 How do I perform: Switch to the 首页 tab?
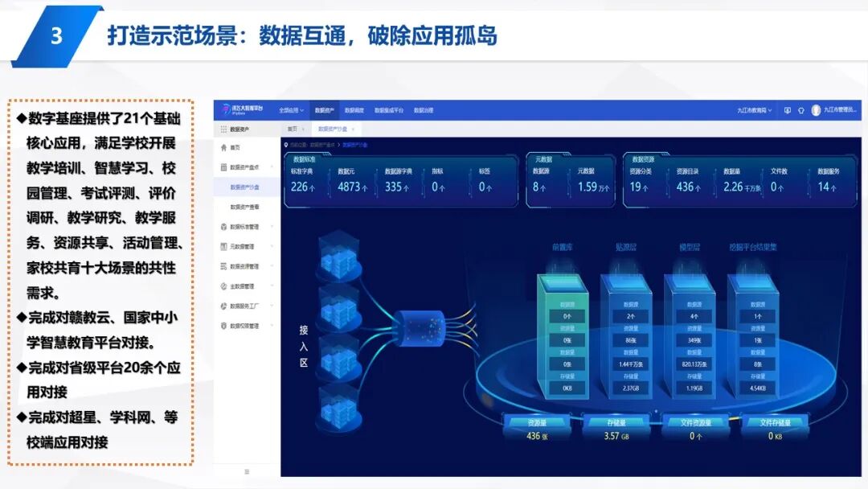[x=291, y=127]
